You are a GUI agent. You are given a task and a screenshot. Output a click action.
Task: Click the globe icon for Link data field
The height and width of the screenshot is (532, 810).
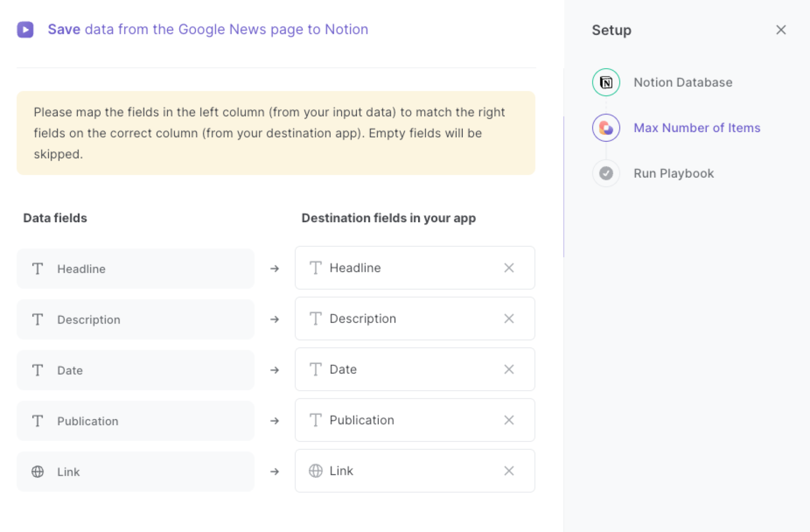coord(37,472)
